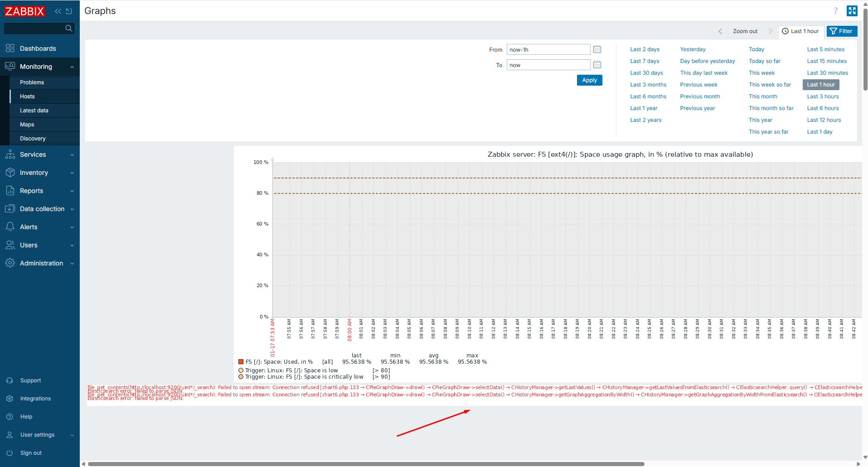Click the From time input field

(548, 50)
